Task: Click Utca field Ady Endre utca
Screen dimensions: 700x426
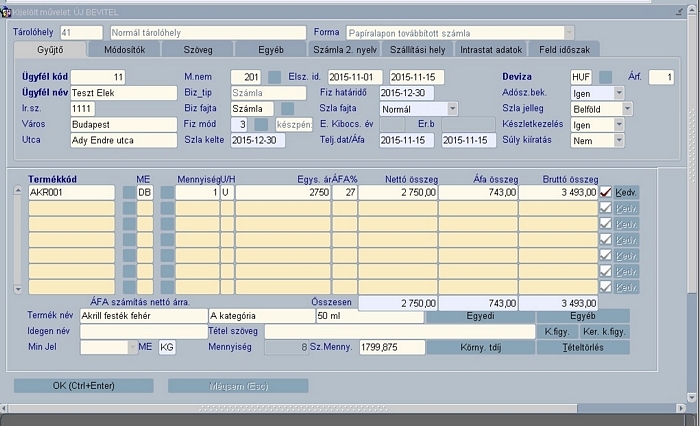Action: pyautogui.click(x=124, y=140)
